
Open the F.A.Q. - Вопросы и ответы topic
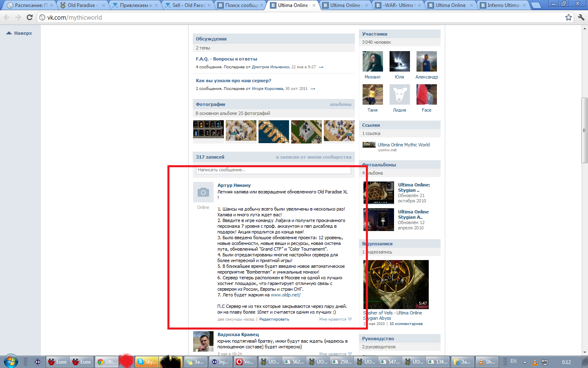point(226,59)
